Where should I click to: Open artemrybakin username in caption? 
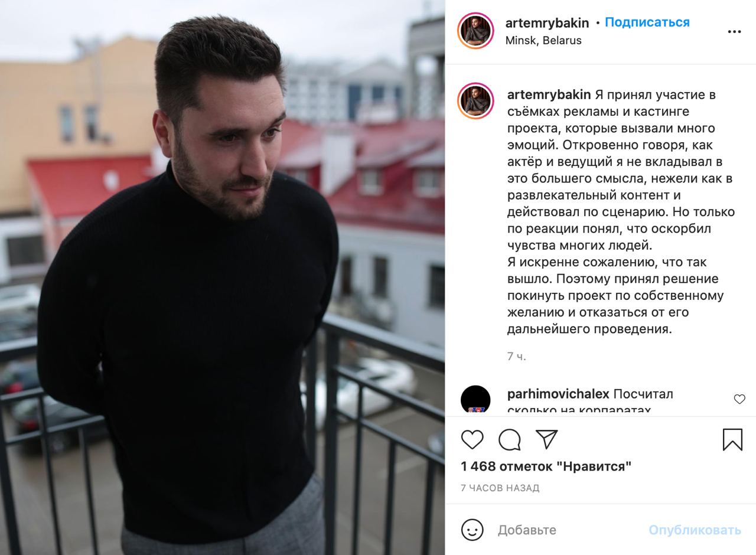[x=549, y=94]
